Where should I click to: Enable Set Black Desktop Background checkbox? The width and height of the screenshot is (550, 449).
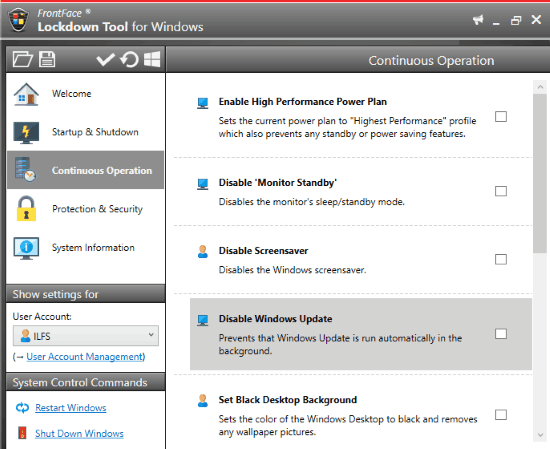click(501, 415)
